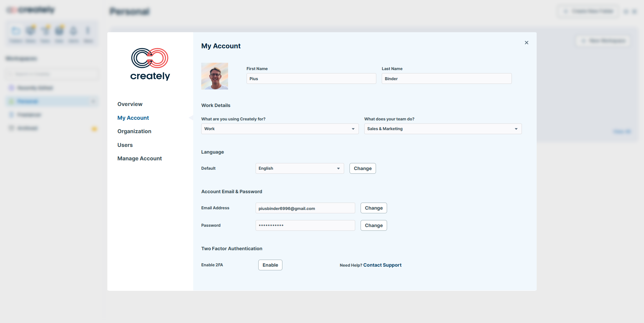The width and height of the screenshot is (644, 323).
Task: Click Change button for password
Action: pos(374,225)
